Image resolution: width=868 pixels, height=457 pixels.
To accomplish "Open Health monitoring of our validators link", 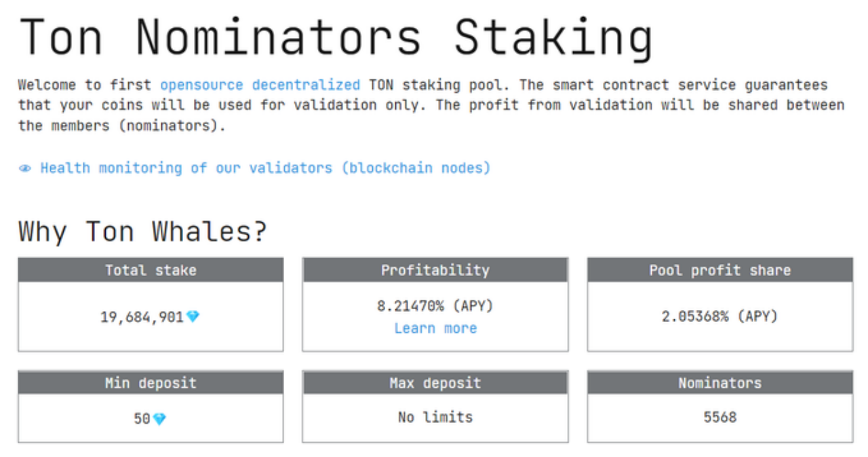I will pos(265,167).
